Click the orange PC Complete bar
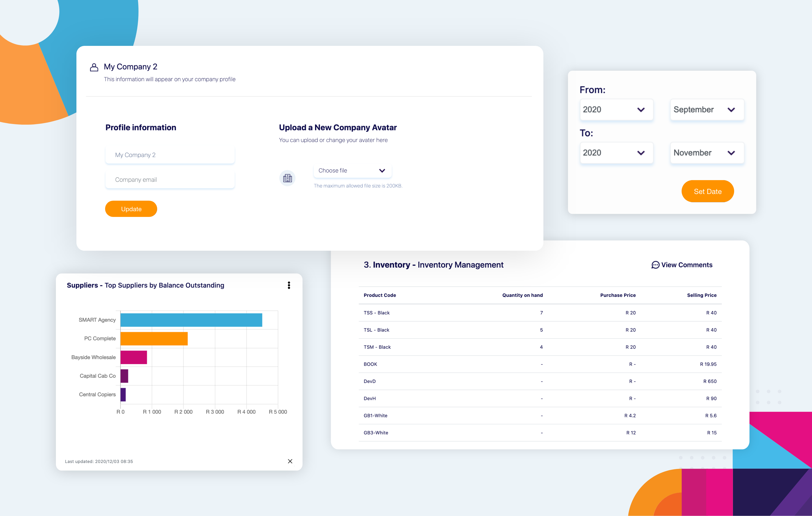 (x=154, y=339)
